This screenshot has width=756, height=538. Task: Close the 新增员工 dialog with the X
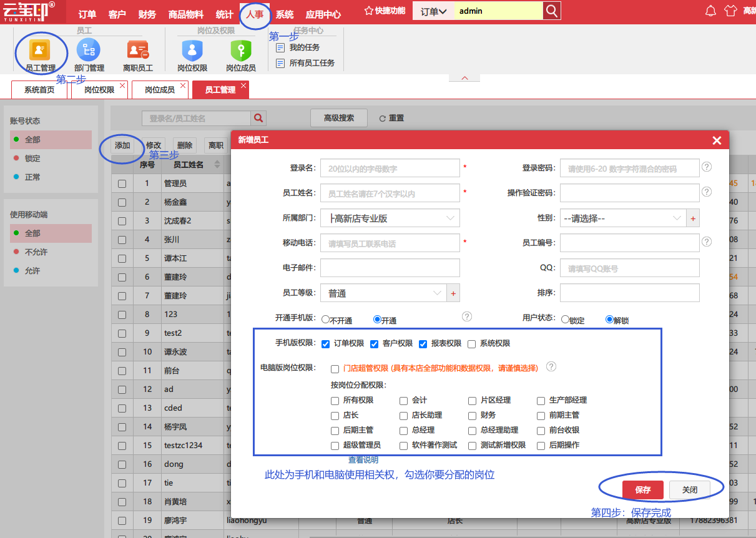click(x=717, y=140)
